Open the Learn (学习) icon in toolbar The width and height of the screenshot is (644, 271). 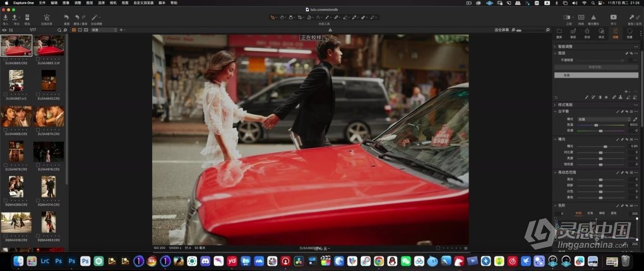[x=613, y=18]
